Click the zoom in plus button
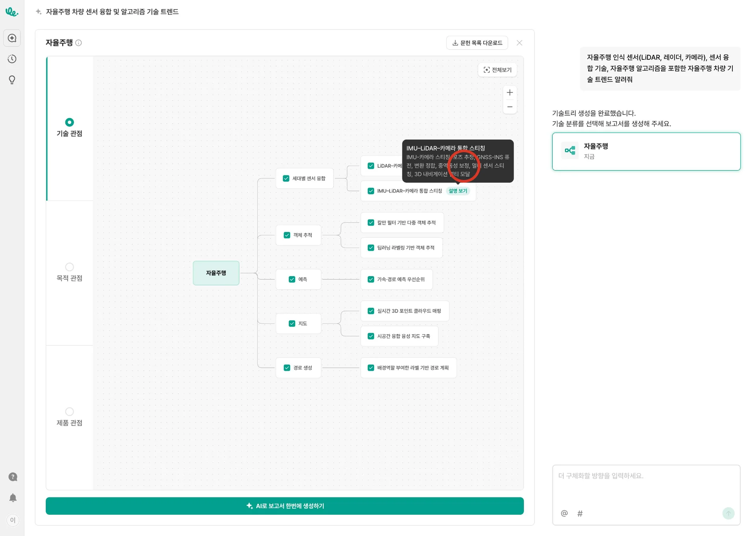 pyautogui.click(x=510, y=92)
